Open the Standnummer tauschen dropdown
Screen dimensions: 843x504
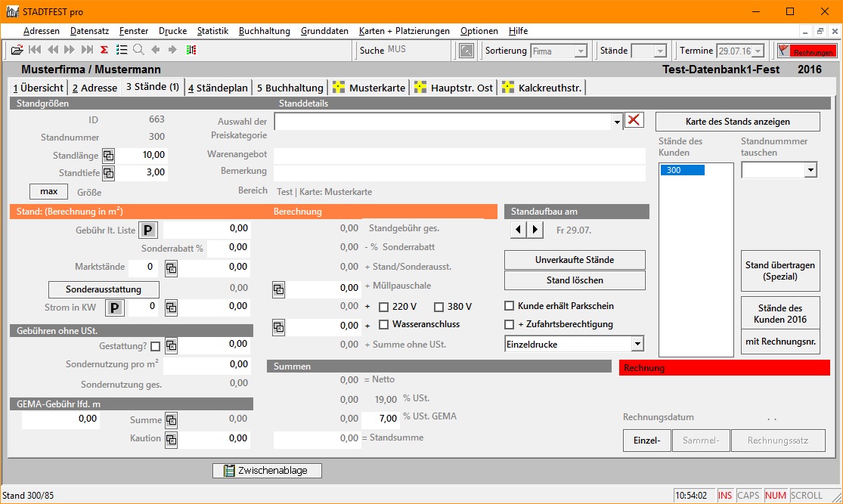(811, 171)
